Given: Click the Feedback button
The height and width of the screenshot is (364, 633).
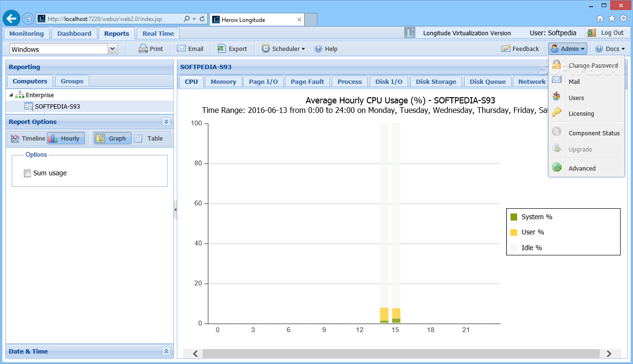Looking at the screenshot, I should 520,49.
